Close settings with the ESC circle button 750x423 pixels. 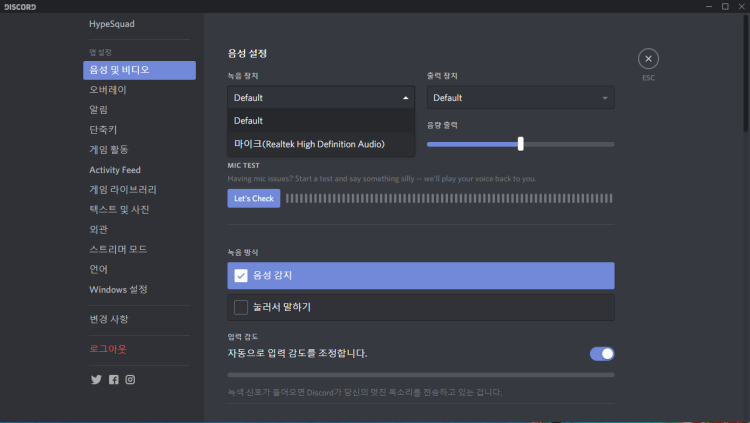[x=648, y=59]
